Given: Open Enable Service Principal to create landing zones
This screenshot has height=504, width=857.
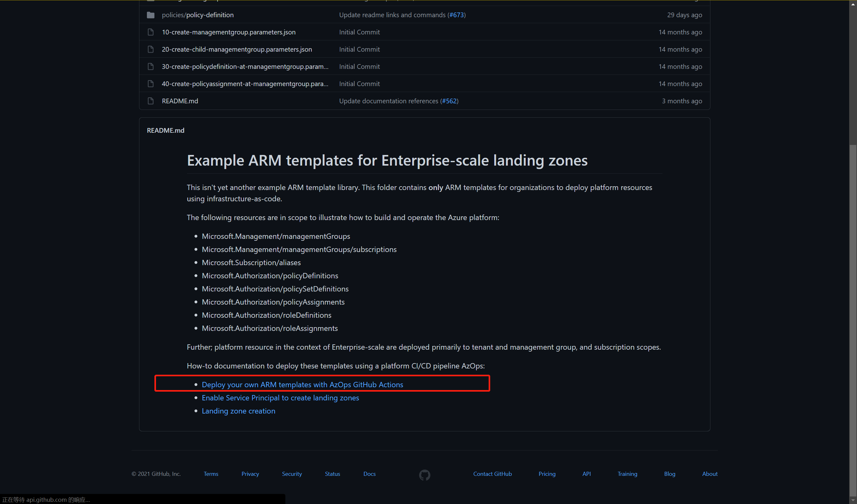Looking at the screenshot, I should (x=280, y=398).
